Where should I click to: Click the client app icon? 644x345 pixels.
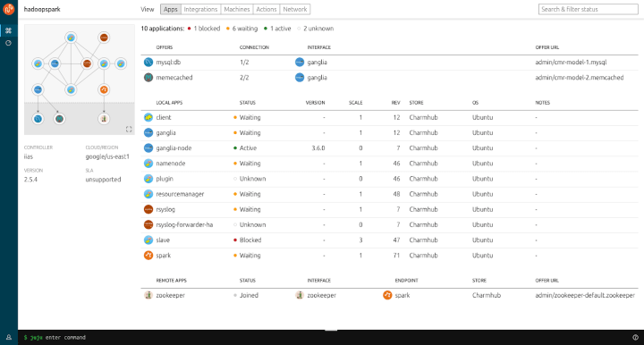coord(148,117)
